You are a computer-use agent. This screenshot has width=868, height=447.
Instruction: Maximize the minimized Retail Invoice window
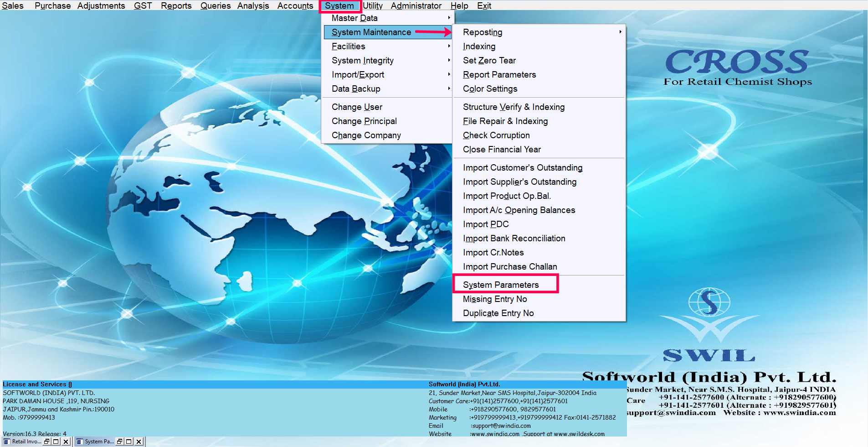[56, 442]
